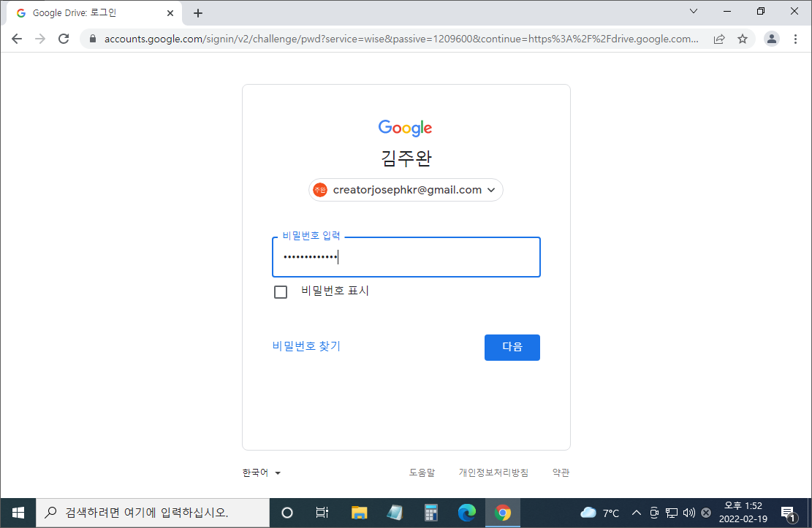The width and height of the screenshot is (812, 528).
Task: Go back to previous page in Chrome
Action: pos(17,39)
